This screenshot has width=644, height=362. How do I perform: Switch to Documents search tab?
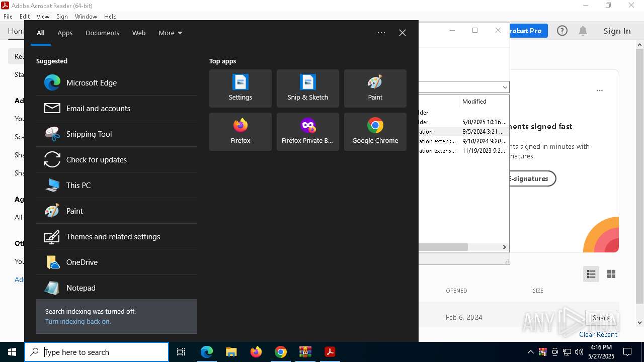pos(102,33)
